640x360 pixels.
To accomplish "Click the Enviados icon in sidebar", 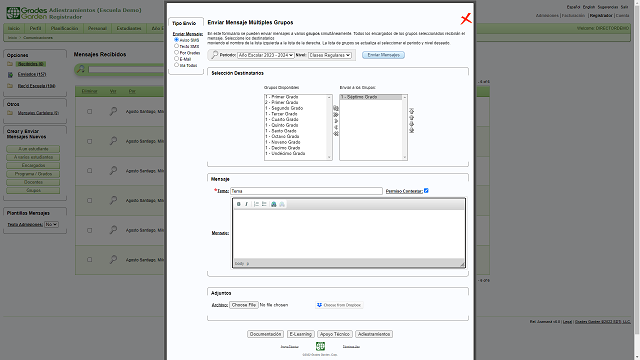I will (10, 75).
